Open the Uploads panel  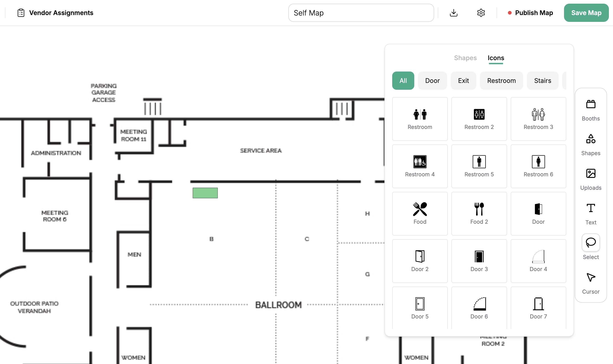[x=590, y=179]
